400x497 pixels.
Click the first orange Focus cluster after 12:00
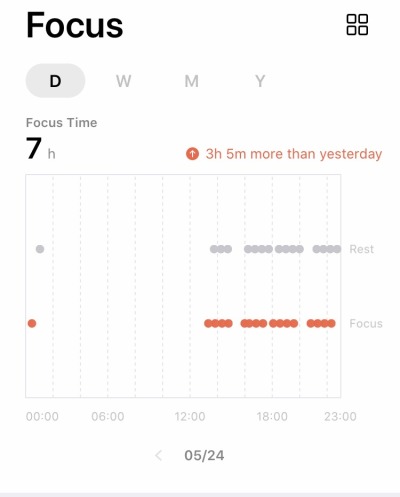[x=218, y=323]
